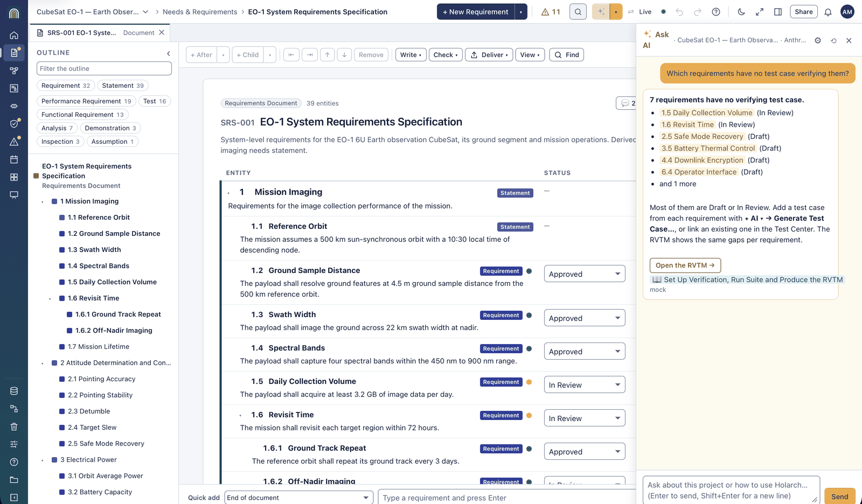Open the New Requirement dropdown arrow
Image resolution: width=862 pixels, height=504 pixels.
coord(521,12)
